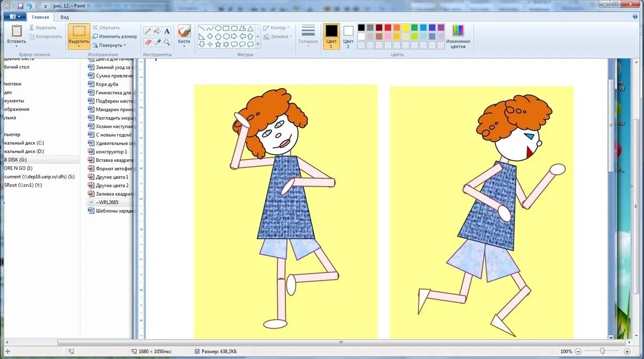The height and width of the screenshot is (359, 644).
Task: Choose the green palette swatch
Action: click(x=414, y=28)
